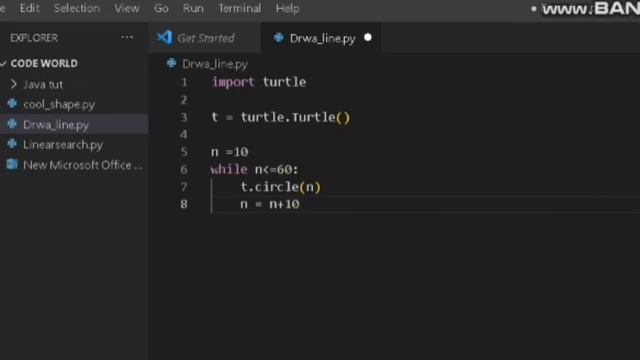Click the breadcrumb Python file icon
This screenshot has width=640, height=360.
coord(171,63)
